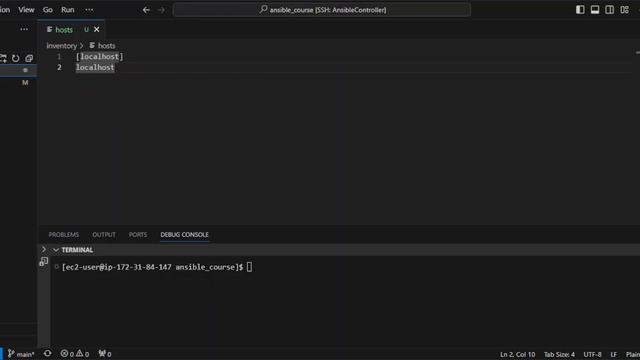
Task: Open the overflow menu dots in menu bar
Action: pyautogui.click(x=89, y=10)
